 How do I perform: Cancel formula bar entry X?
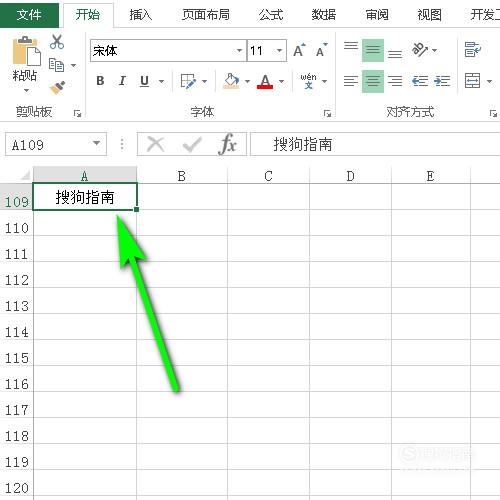(155, 145)
